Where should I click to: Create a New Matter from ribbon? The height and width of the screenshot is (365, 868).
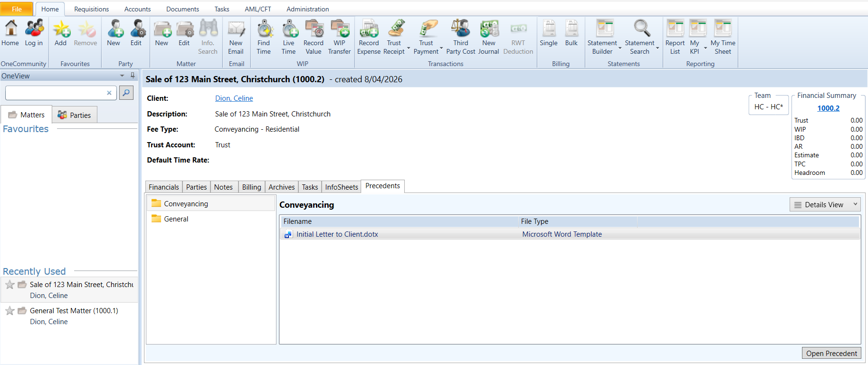pos(162,33)
